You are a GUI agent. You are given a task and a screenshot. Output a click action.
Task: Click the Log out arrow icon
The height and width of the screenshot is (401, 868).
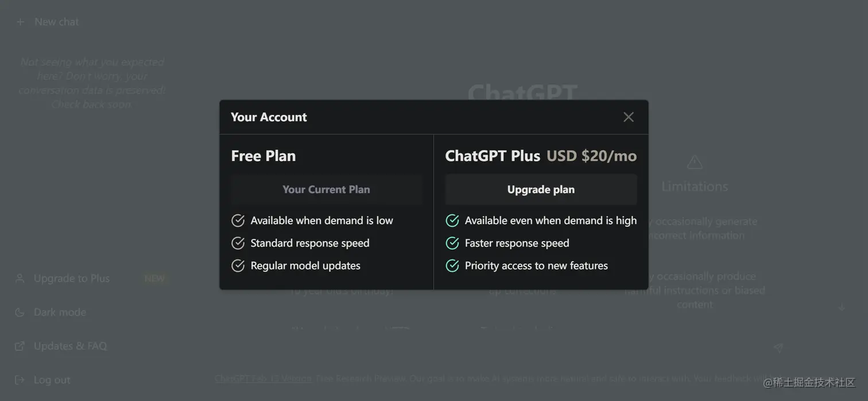(x=20, y=380)
